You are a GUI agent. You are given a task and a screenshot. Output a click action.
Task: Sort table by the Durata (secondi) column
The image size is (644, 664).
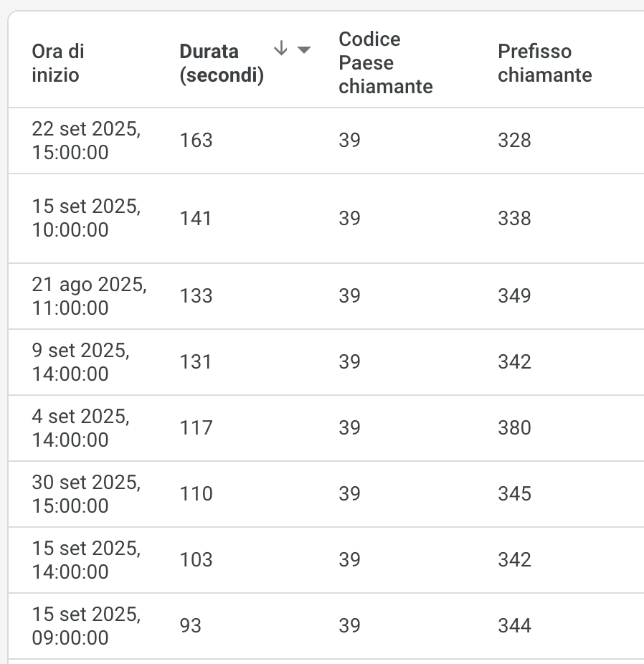[x=222, y=62]
